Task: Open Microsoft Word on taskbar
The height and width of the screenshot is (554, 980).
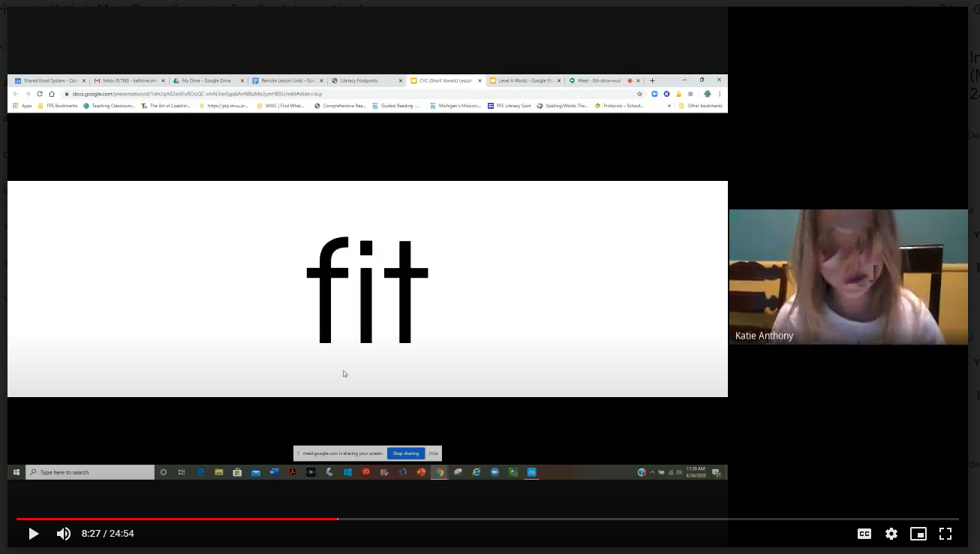Action: pos(274,472)
